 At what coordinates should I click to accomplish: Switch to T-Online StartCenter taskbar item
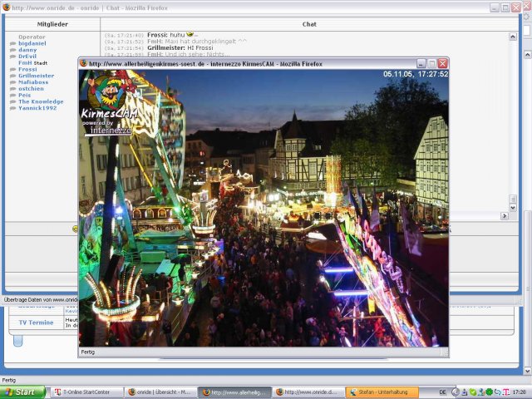pyautogui.click(x=86, y=392)
